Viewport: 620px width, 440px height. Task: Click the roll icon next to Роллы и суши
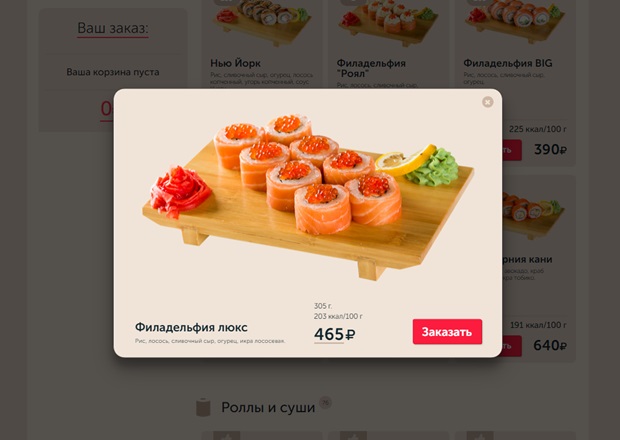pos(203,407)
